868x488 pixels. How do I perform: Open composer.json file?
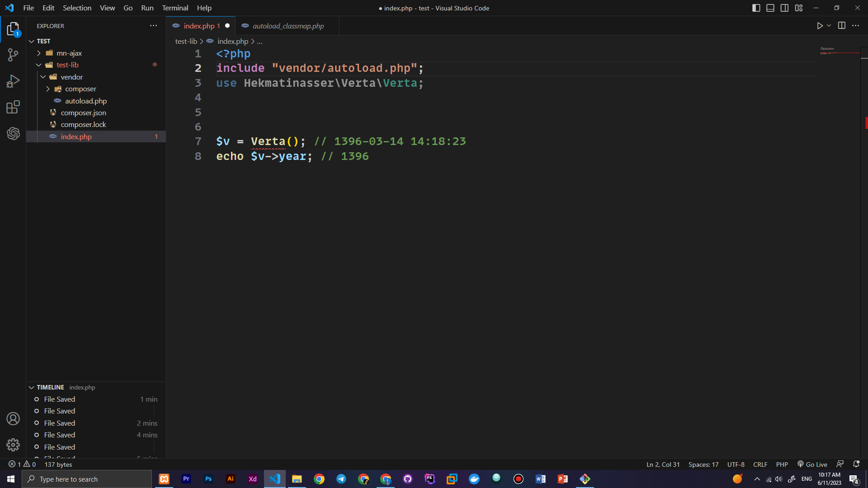(x=96, y=113)
